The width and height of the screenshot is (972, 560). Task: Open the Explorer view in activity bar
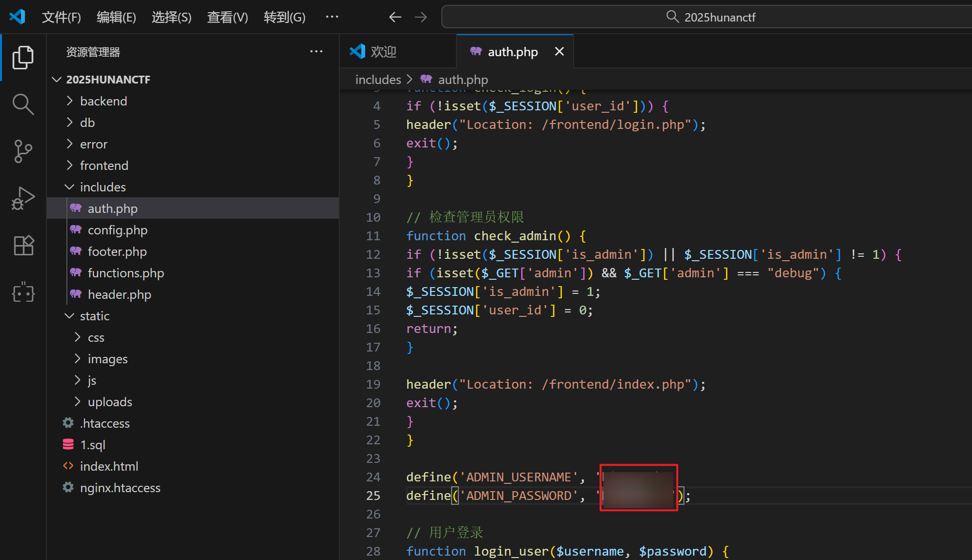(x=23, y=58)
